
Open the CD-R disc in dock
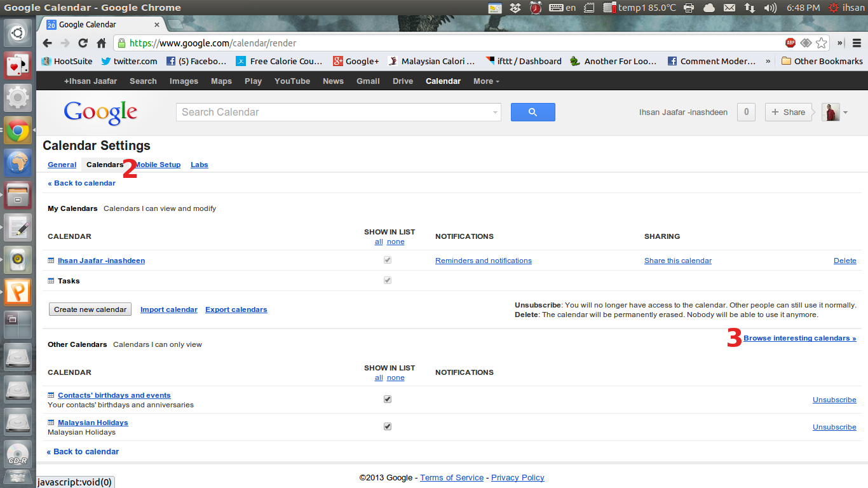[18, 454]
